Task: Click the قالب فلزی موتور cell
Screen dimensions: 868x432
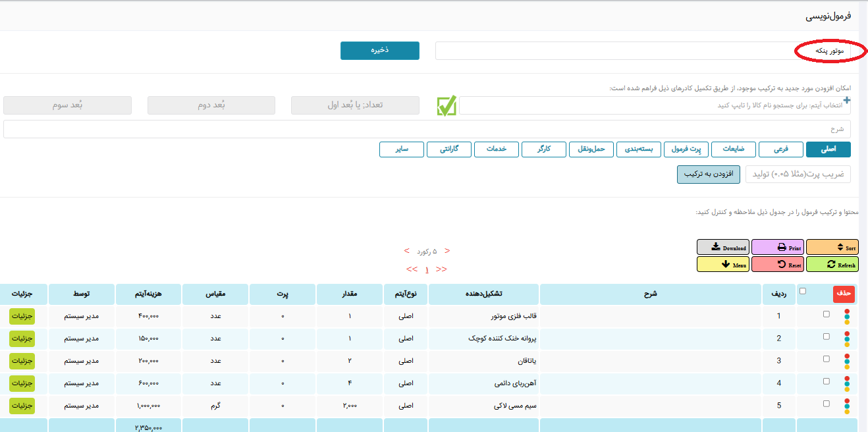Action: pyautogui.click(x=483, y=316)
